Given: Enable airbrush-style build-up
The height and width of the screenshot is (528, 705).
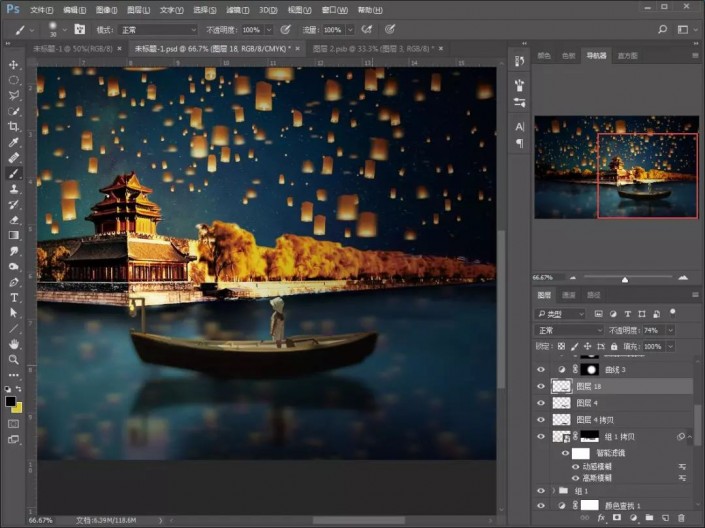Looking at the screenshot, I should [x=367, y=29].
